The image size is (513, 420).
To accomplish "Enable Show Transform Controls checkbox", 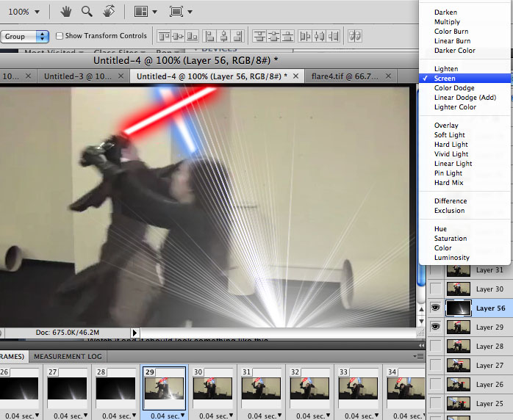I will [x=60, y=36].
